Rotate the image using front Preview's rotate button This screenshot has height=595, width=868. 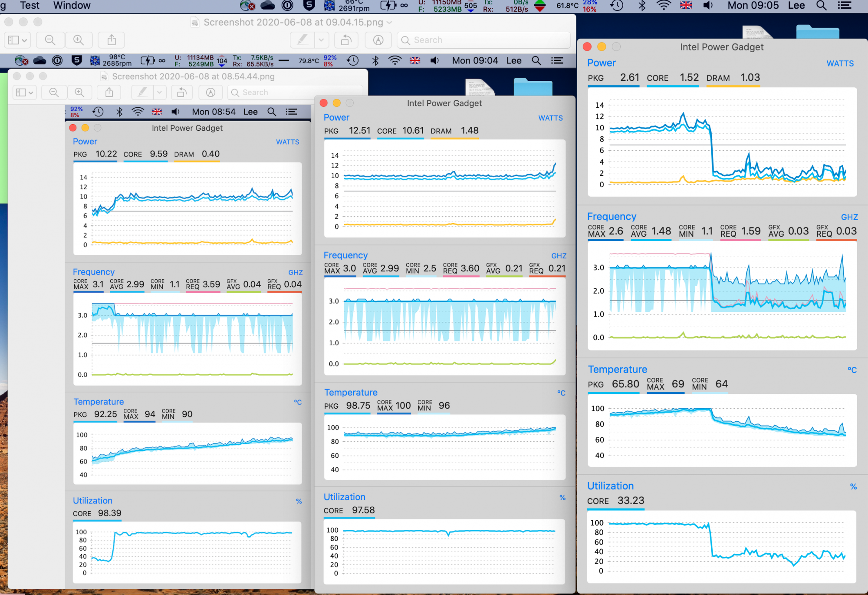(x=346, y=40)
